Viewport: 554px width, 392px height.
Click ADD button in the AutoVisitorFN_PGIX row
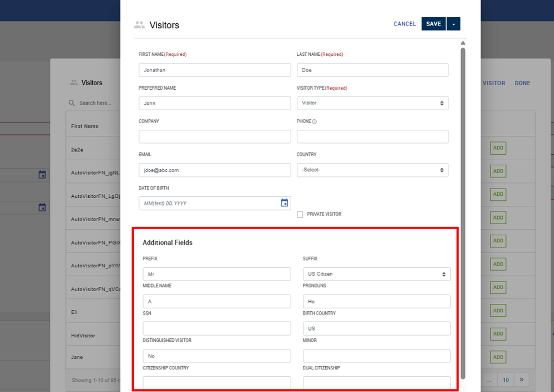[498, 241]
